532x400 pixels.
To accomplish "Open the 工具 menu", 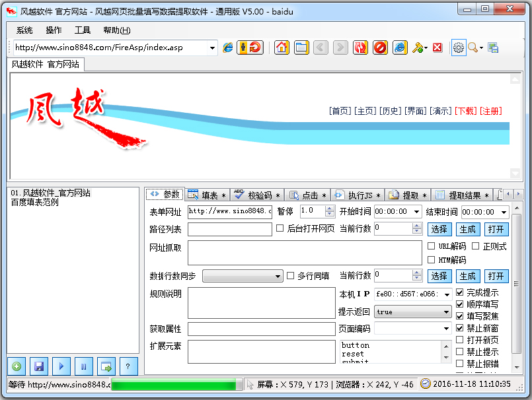I will coord(83,30).
